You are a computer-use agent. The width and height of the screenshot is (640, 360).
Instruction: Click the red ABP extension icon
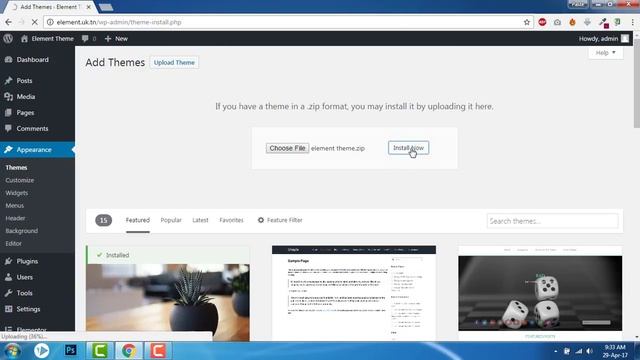pos(542,22)
